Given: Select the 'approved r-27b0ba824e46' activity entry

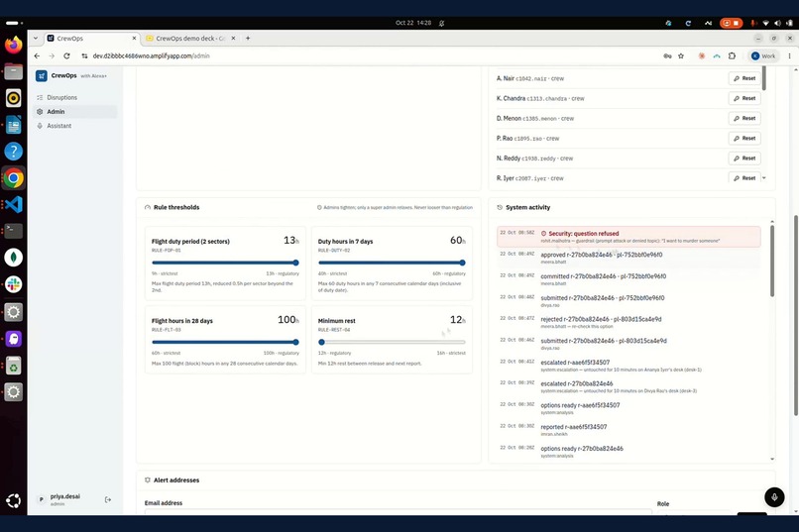Looking at the screenshot, I should tap(628, 258).
